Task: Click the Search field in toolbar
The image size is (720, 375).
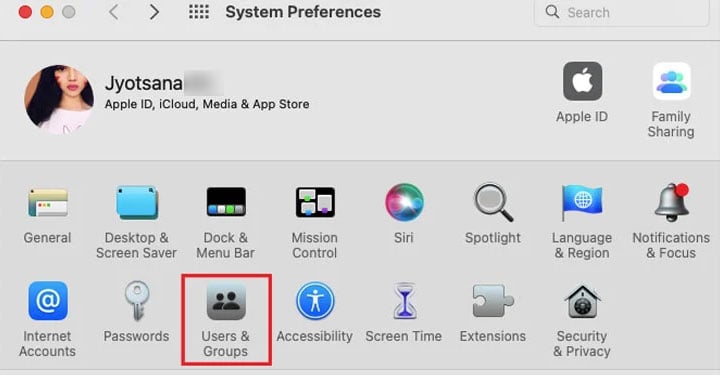Action: [622, 12]
